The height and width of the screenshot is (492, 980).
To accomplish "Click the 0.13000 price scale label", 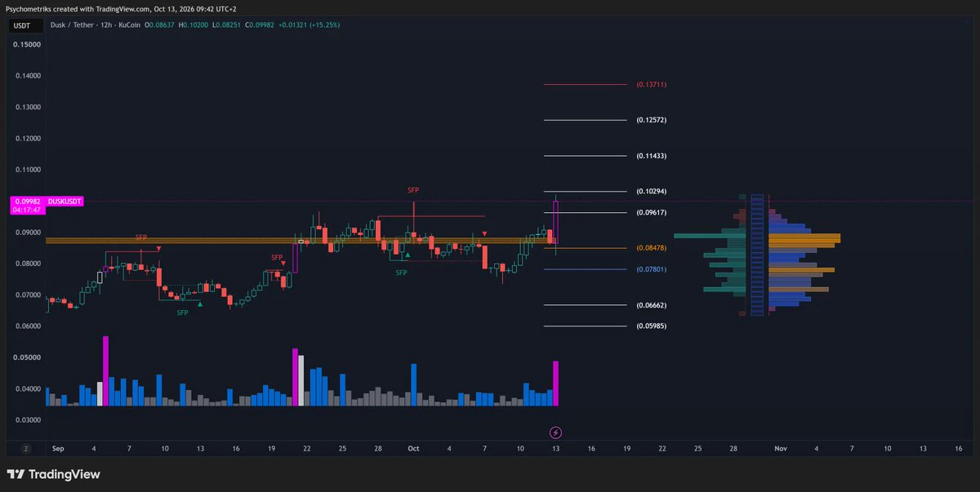I will (x=28, y=107).
